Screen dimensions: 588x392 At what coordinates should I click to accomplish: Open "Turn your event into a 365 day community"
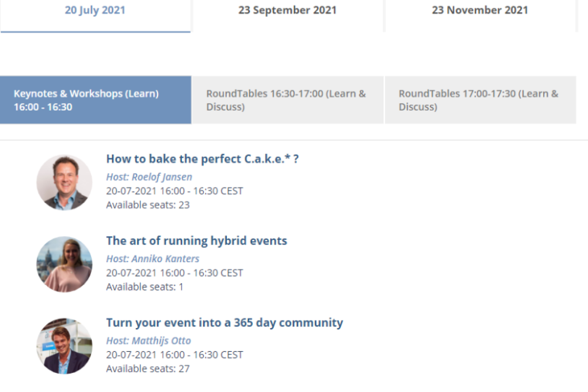tap(224, 322)
